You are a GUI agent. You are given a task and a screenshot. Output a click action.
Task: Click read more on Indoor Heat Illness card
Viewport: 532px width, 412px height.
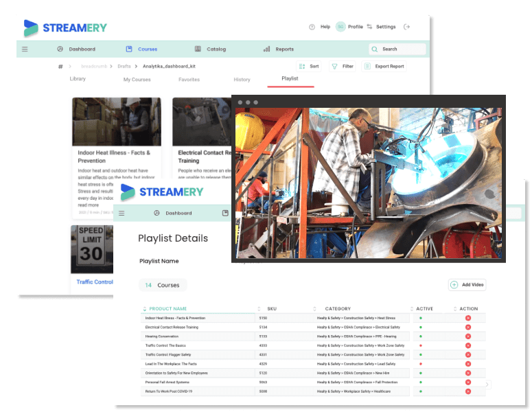(89, 205)
